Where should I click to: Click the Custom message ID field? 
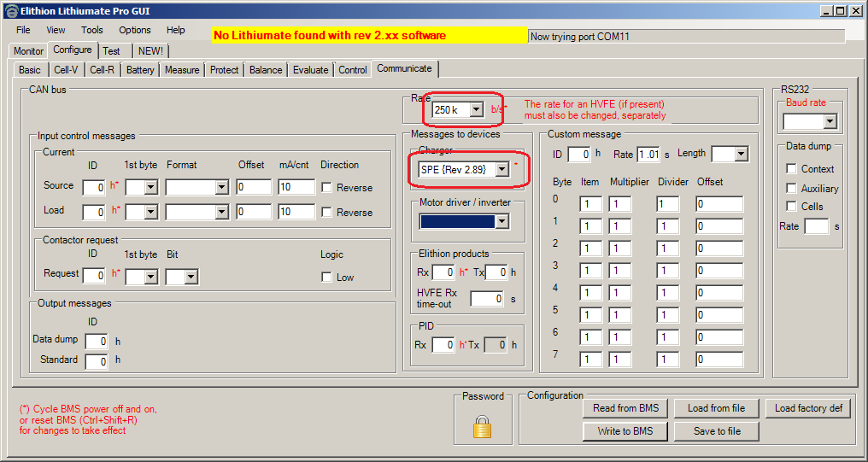579,155
